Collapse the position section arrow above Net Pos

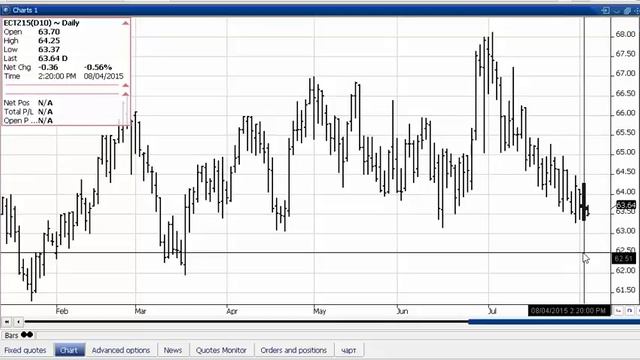(125, 94)
